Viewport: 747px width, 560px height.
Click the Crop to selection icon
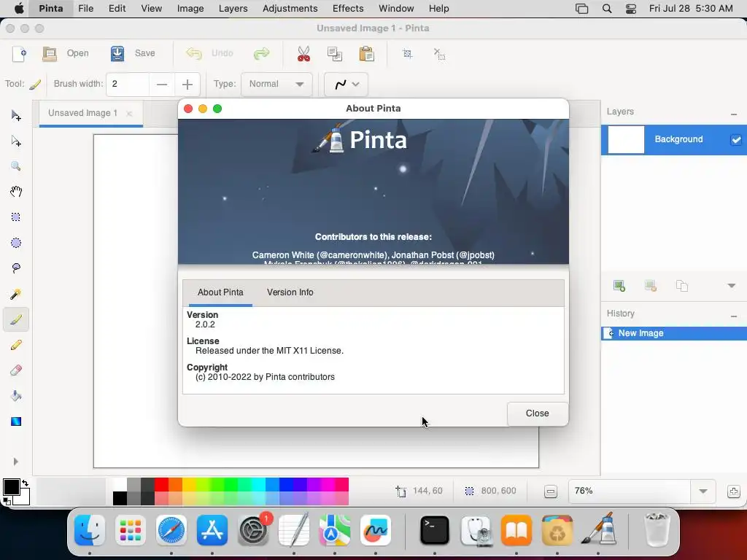(407, 53)
